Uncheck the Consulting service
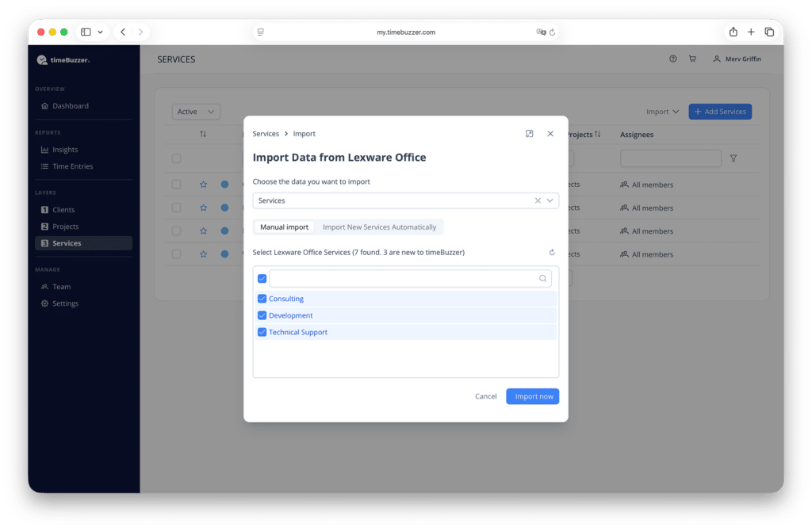This screenshot has height=530, width=812. 262,299
